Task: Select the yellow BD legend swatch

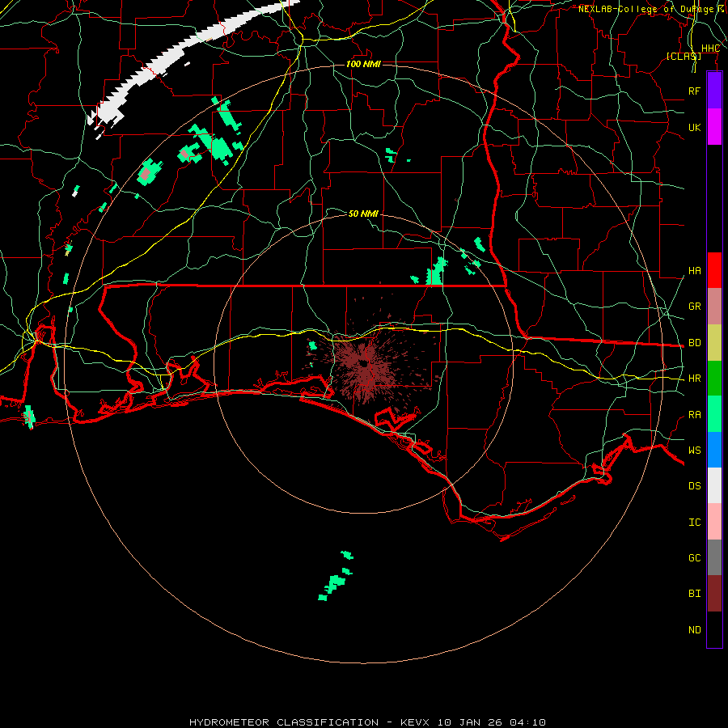Action: pos(714,343)
